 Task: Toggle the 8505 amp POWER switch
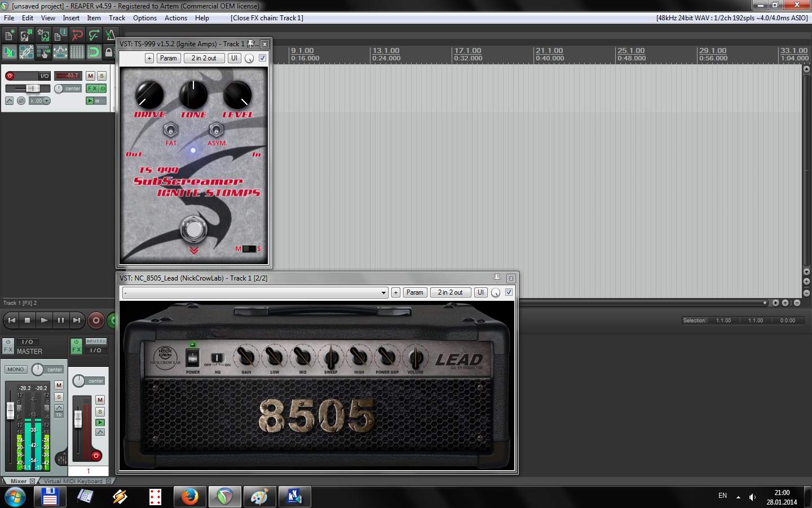(x=193, y=358)
